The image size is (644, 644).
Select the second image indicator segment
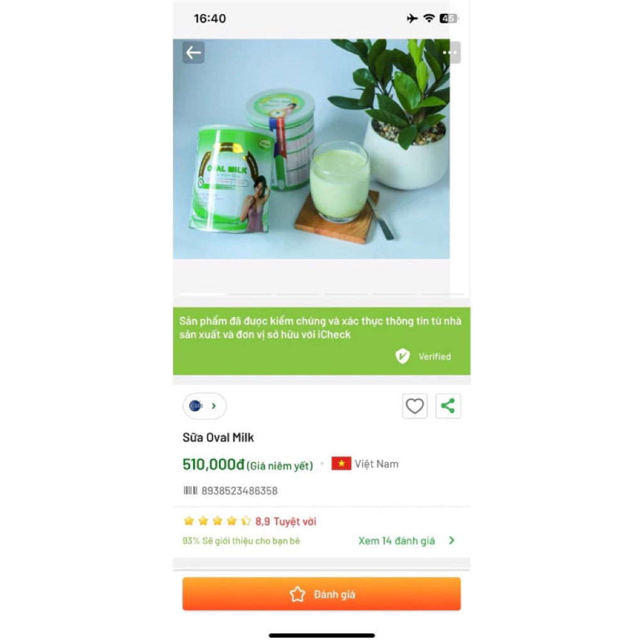(x=250, y=294)
